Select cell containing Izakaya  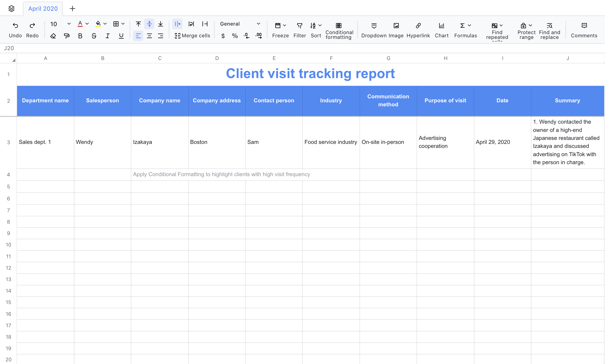[160, 142]
